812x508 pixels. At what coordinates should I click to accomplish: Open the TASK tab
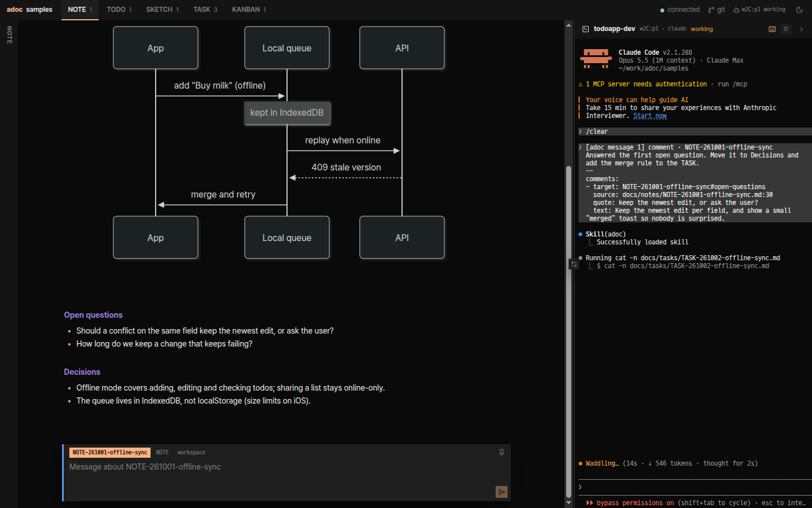point(205,10)
